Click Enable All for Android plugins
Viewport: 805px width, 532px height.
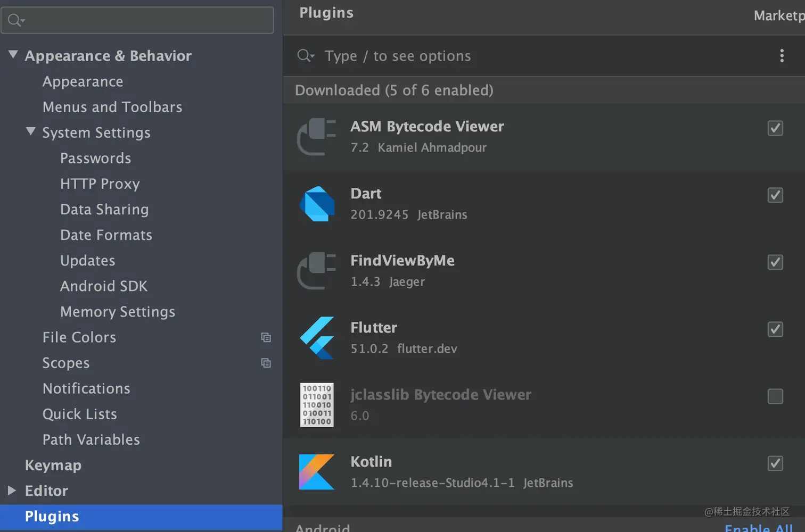759,528
